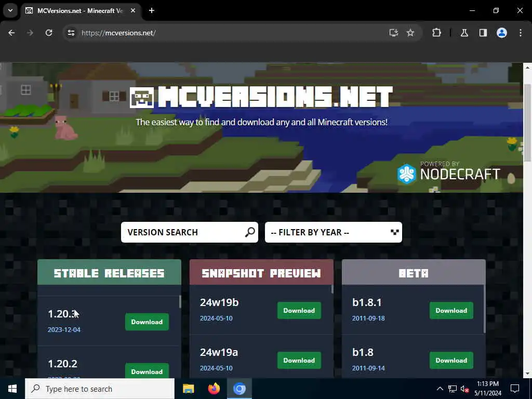The height and width of the screenshot is (399, 532).
Task: Click version label 24w19b
Action: click(219, 302)
